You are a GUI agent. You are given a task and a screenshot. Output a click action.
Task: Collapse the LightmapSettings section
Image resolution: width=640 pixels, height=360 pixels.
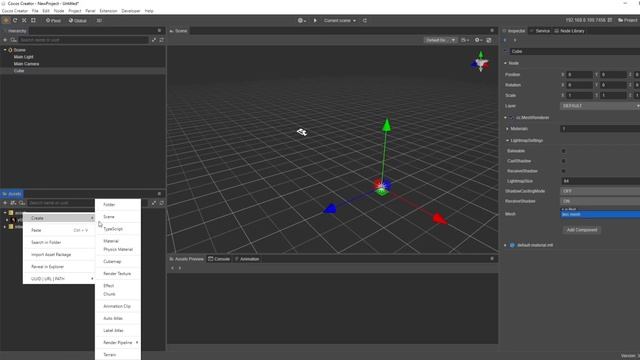[507, 140]
